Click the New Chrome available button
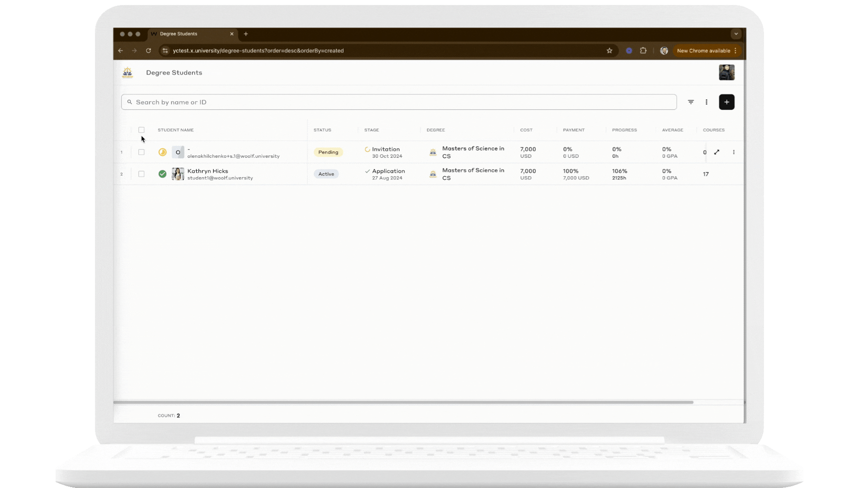The image size is (868, 488). [x=703, y=51]
